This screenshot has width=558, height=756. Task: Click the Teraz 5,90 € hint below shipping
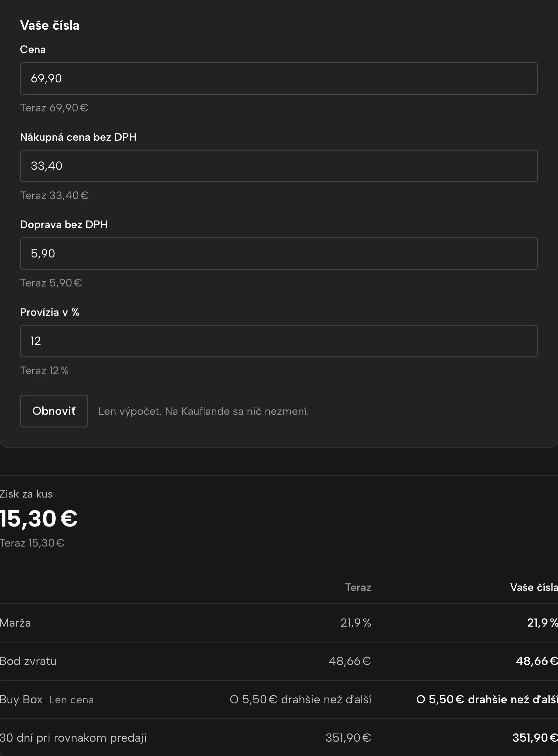51,283
